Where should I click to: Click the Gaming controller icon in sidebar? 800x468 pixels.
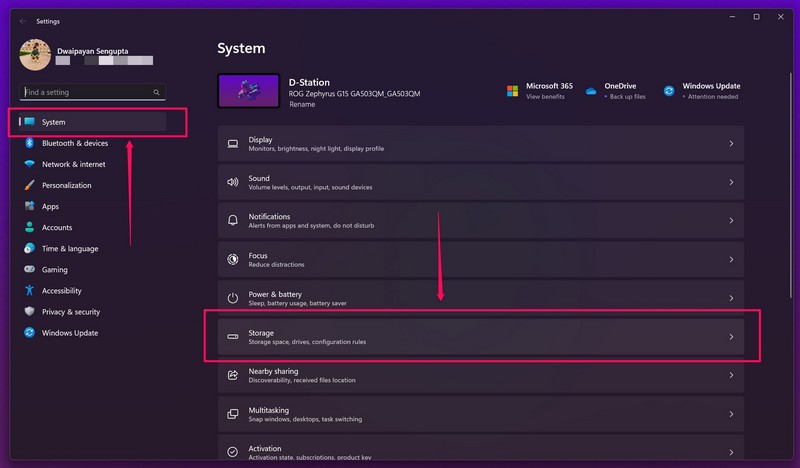30,269
